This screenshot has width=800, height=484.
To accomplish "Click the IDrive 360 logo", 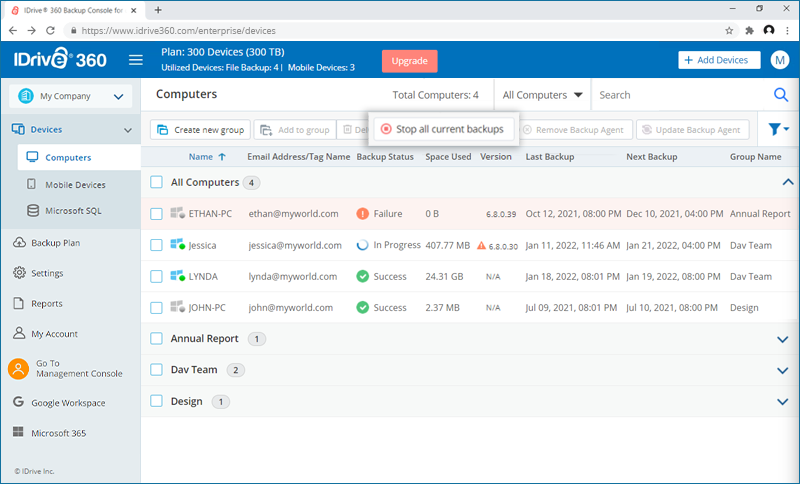I will click(x=60, y=59).
